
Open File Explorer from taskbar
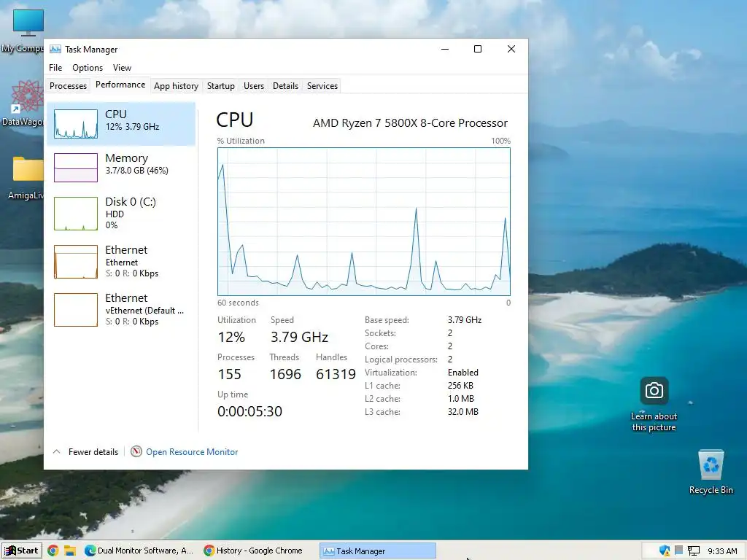(x=70, y=551)
